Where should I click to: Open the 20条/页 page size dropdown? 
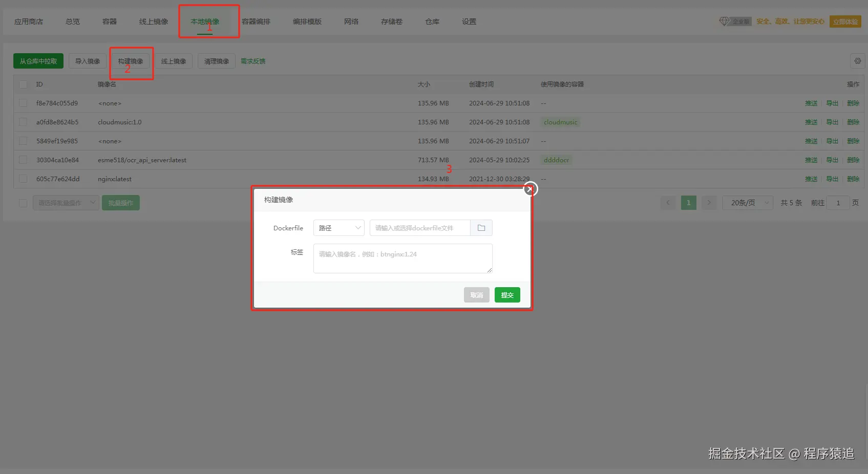click(x=747, y=203)
